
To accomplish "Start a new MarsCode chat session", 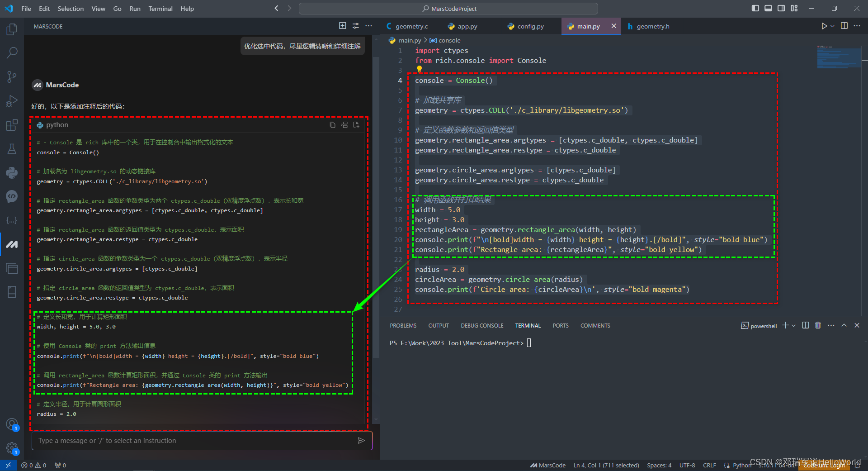I will (x=342, y=26).
